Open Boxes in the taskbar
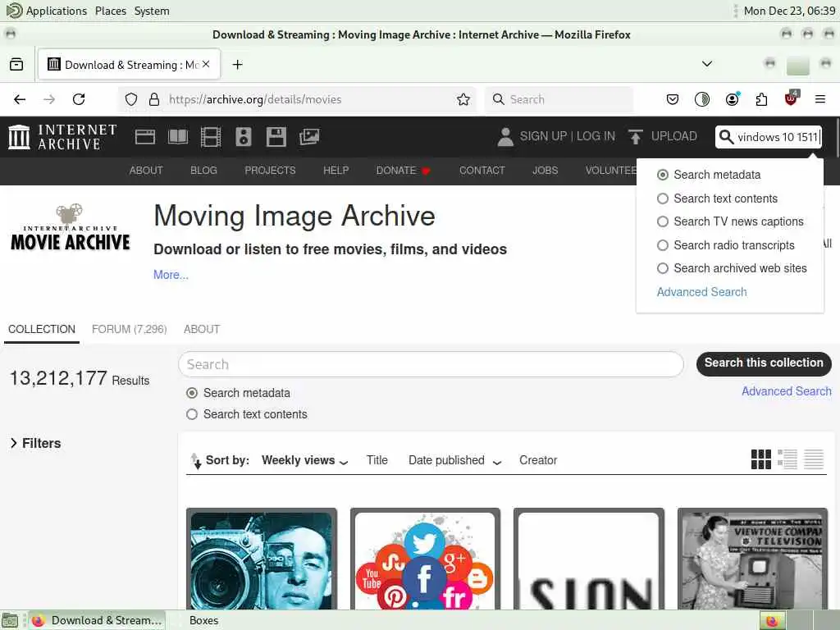This screenshot has width=840, height=630. 203,620
